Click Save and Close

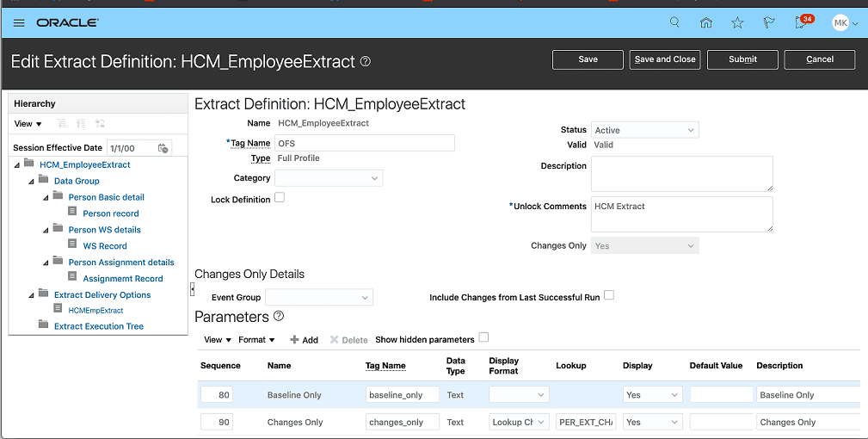pyautogui.click(x=665, y=59)
